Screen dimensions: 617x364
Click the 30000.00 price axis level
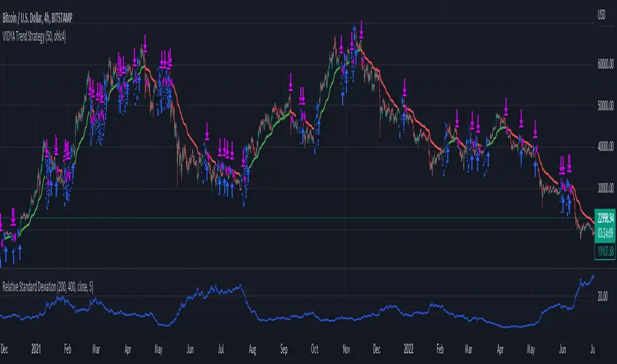pyautogui.click(x=606, y=188)
